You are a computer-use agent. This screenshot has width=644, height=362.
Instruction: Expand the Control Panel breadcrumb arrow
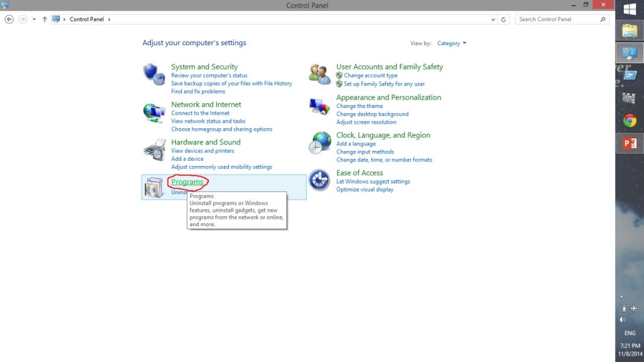coord(109,19)
